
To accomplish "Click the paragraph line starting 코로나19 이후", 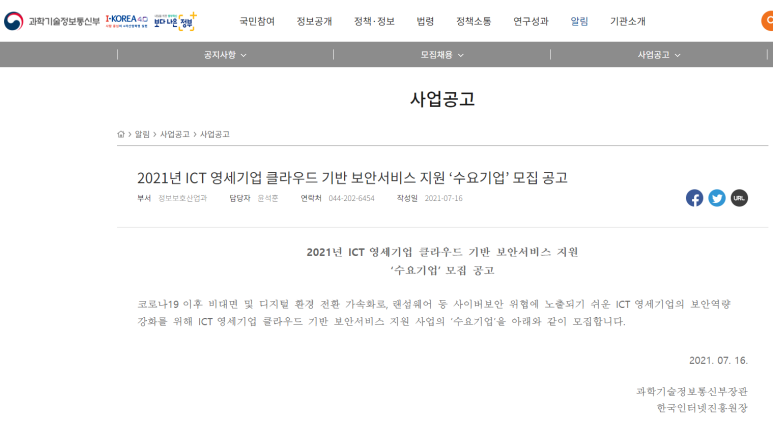I will coord(434,304).
